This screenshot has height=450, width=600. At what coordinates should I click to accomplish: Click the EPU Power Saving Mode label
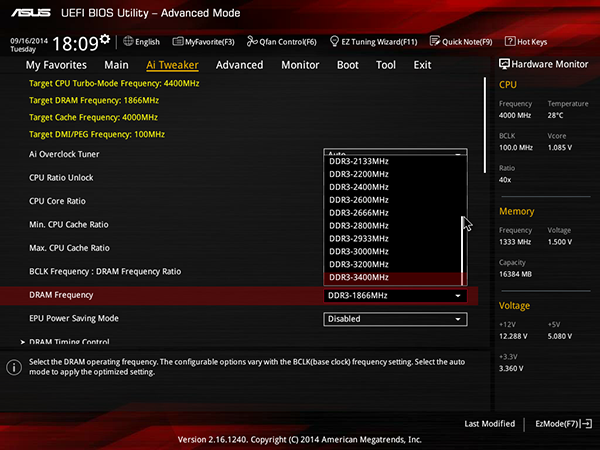[74, 318]
